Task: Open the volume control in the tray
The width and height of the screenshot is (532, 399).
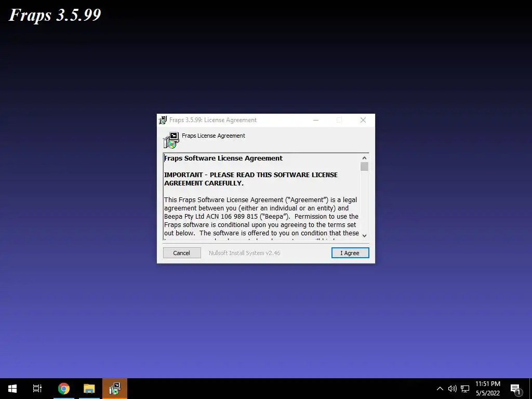Action: coord(453,389)
